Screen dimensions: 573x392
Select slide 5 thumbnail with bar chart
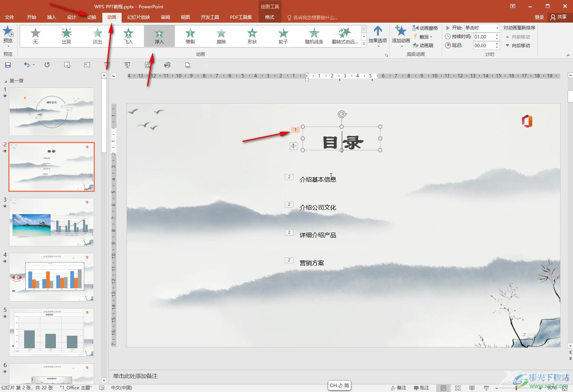click(x=51, y=332)
